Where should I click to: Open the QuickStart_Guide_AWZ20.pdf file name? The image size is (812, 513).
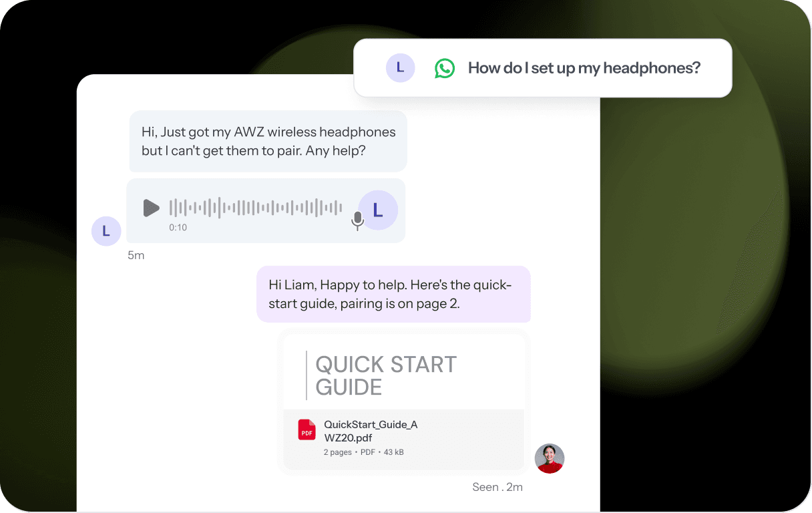[371, 431]
